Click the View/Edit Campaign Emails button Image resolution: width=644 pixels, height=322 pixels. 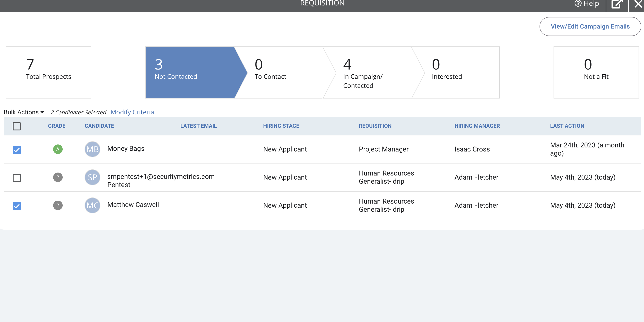tap(590, 26)
